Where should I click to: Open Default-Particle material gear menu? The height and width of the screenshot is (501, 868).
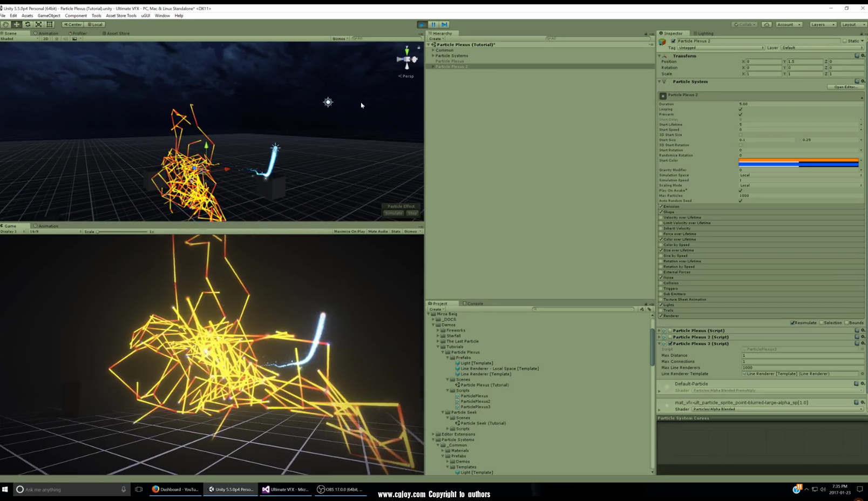tap(863, 383)
